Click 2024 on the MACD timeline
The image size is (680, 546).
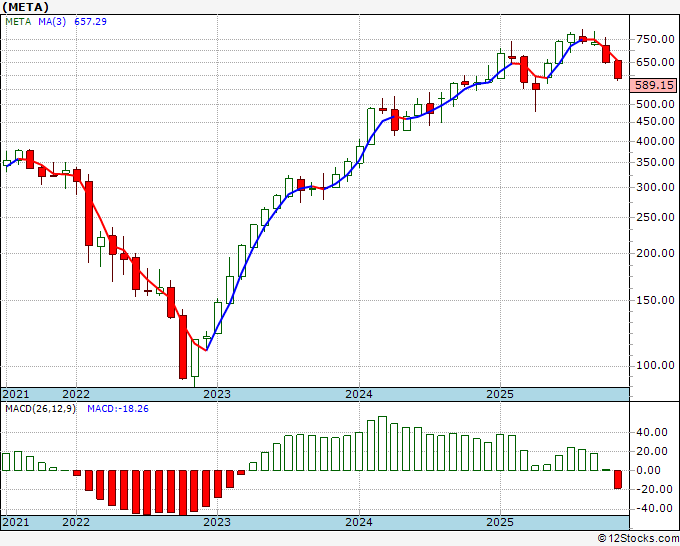click(359, 522)
